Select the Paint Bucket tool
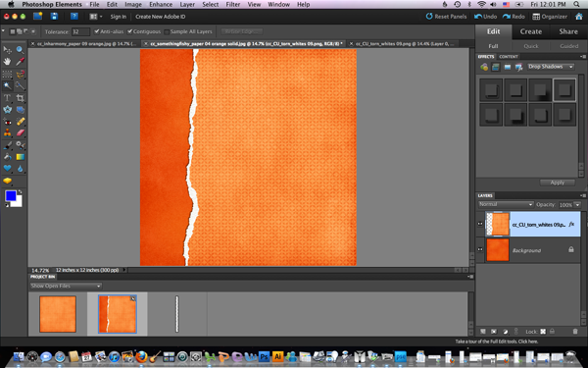 tap(7, 157)
